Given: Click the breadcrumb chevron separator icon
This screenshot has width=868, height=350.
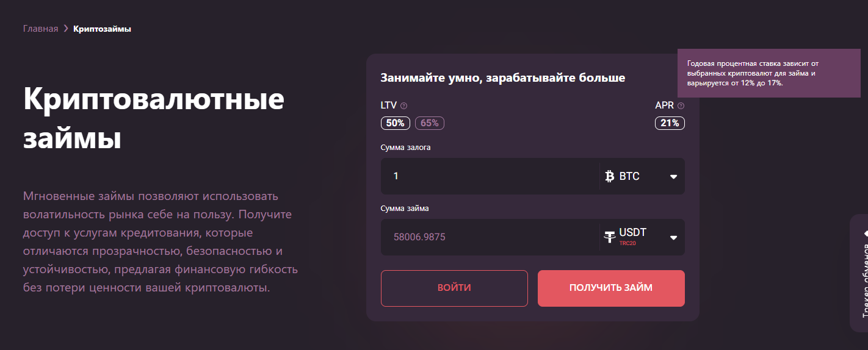Looking at the screenshot, I should [66, 29].
